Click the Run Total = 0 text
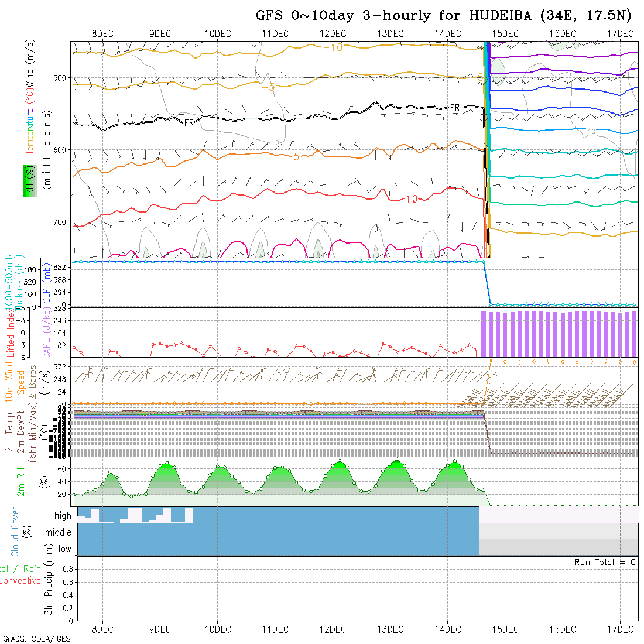The width and height of the screenshot is (644, 644). point(605,562)
